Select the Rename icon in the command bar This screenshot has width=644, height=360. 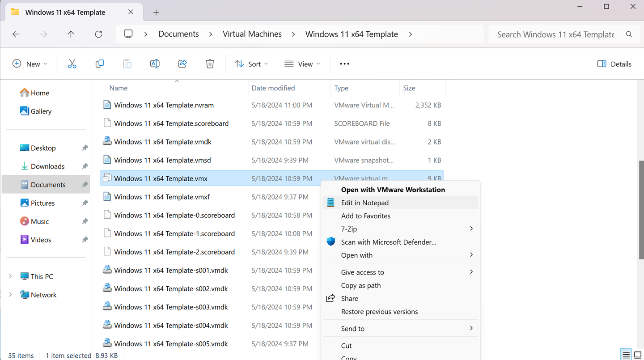coord(155,64)
